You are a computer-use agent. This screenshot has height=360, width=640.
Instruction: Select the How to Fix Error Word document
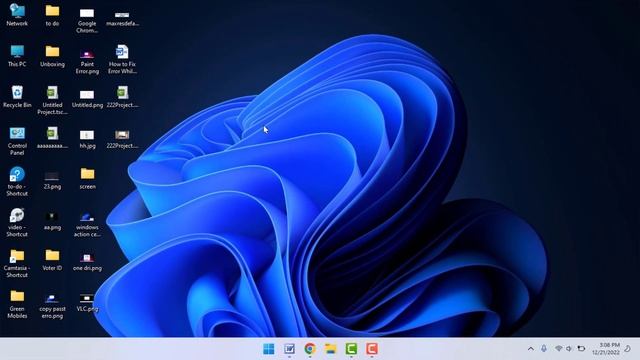pos(122,59)
